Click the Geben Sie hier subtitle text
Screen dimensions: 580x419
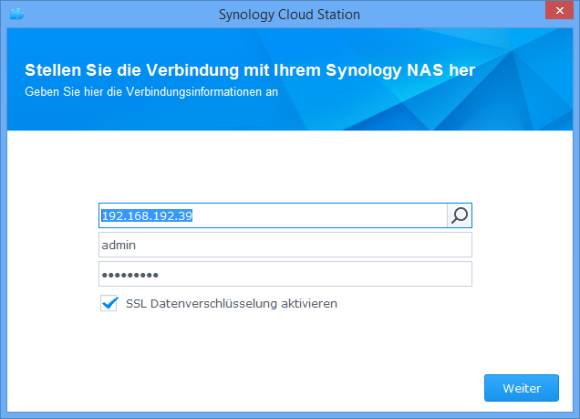click(151, 91)
